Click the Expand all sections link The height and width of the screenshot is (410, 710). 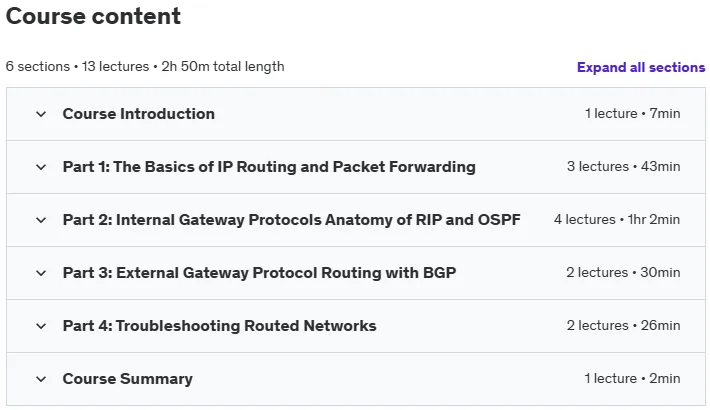641,68
